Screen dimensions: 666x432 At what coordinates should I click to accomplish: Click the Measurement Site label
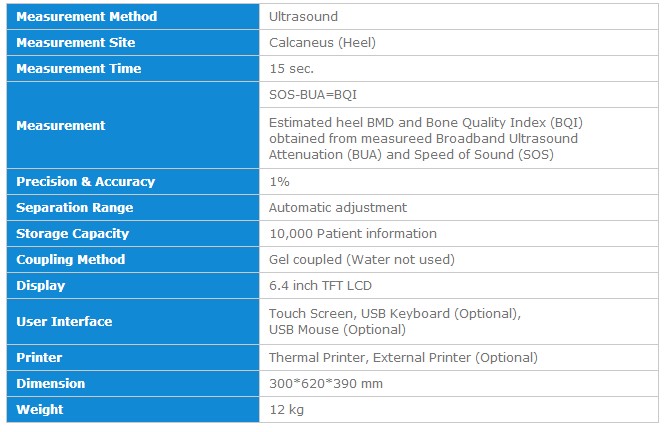[x=75, y=43]
